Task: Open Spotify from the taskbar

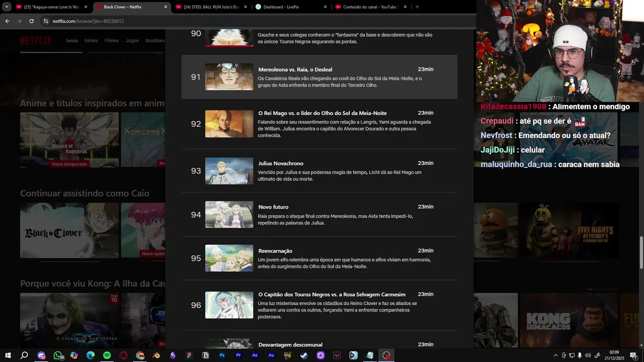Action: [x=107, y=355]
